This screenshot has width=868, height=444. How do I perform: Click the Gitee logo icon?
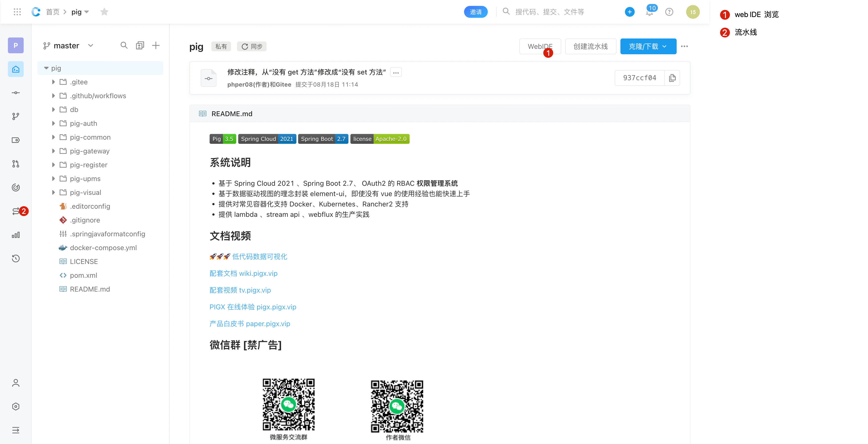[x=36, y=12]
